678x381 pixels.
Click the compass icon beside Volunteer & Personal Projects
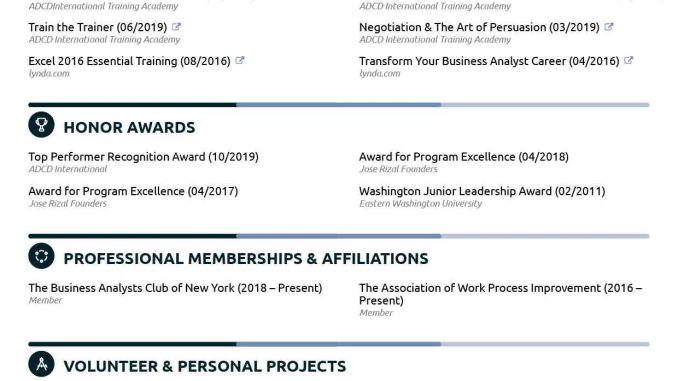coord(42,364)
